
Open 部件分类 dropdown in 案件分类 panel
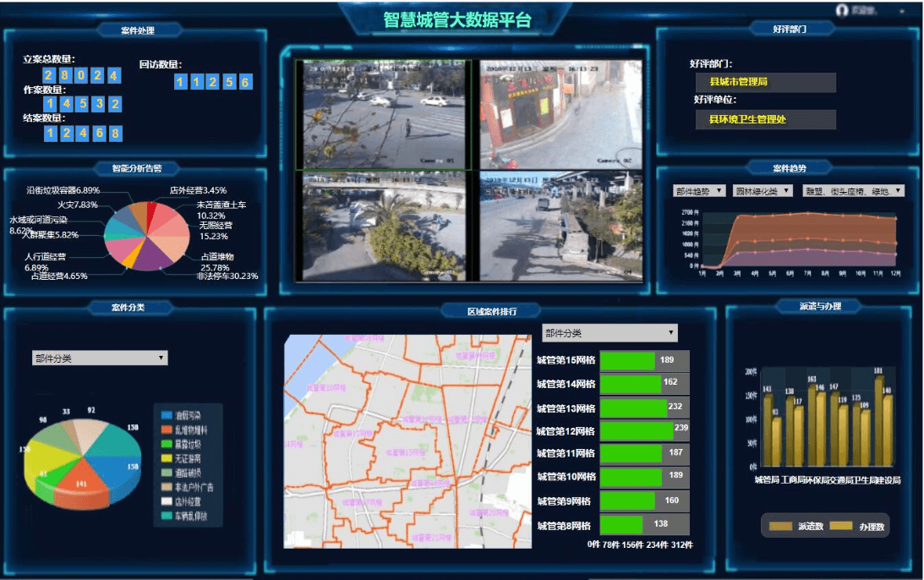point(100,358)
